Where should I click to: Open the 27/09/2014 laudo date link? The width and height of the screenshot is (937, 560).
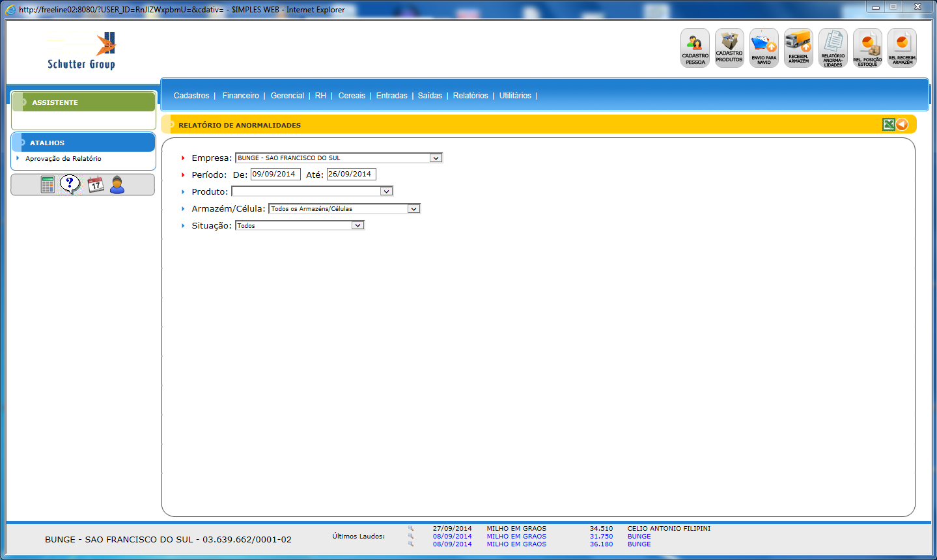(x=452, y=529)
